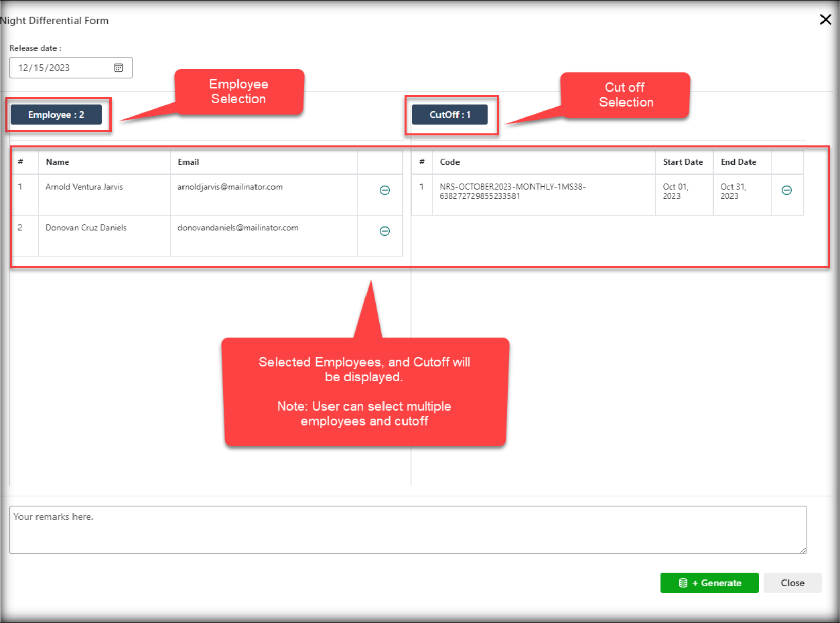Click the Code column header
Image resolution: width=840 pixels, height=623 pixels.
[450, 162]
